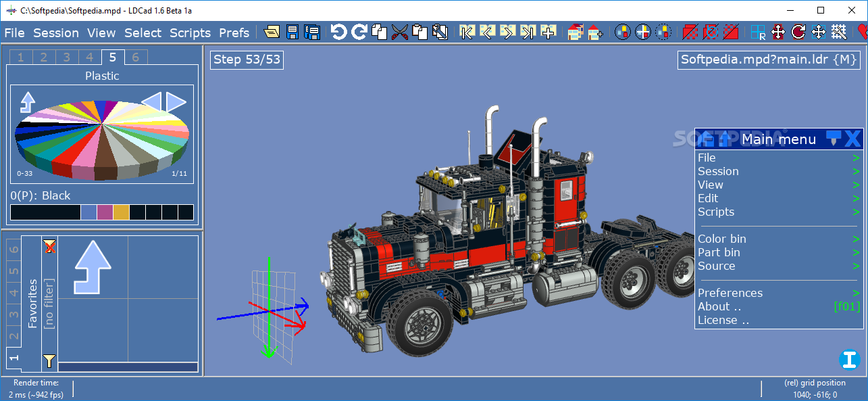Screen dimensions: 868x401
Task: Expand the Edit submenu in Main menu
Action: pyautogui.click(x=779, y=198)
